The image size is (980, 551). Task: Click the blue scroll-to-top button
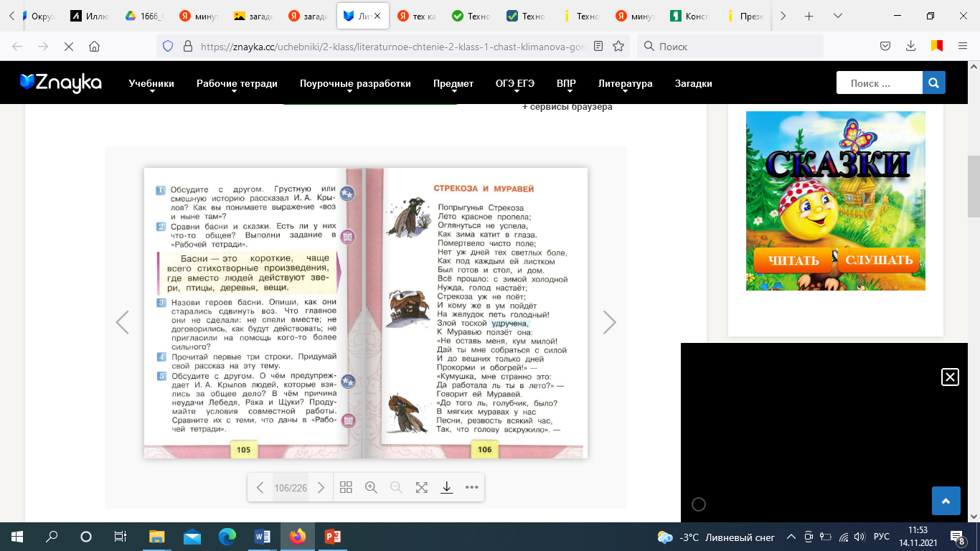[946, 501]
